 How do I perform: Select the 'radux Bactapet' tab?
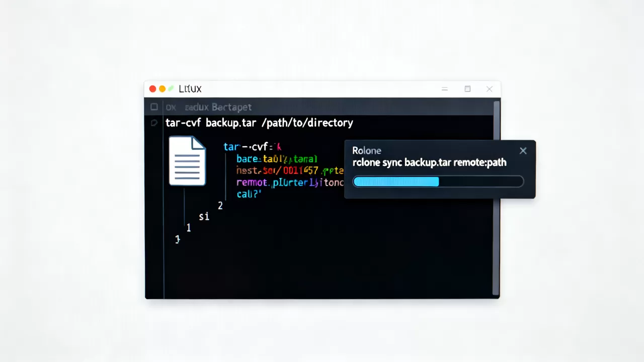[x=218, y=107]
